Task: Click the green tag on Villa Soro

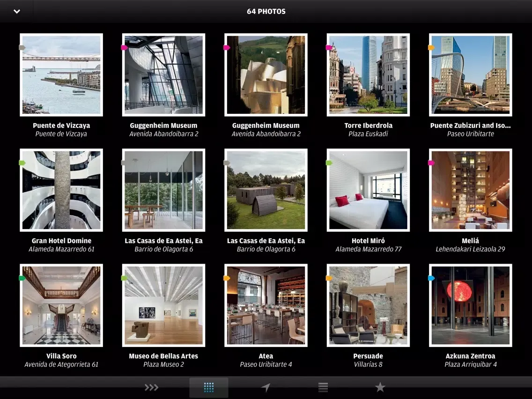Action: tap(22, 278)
